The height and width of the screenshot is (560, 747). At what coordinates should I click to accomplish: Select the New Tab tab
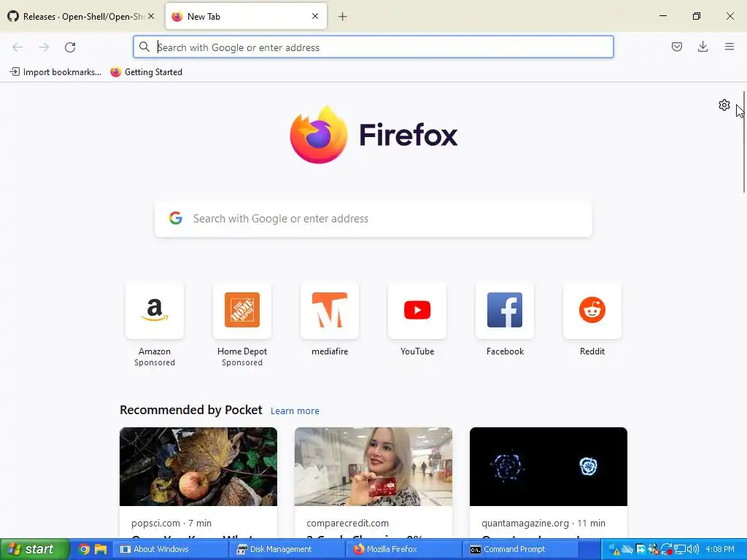click(x=246, y=17)
